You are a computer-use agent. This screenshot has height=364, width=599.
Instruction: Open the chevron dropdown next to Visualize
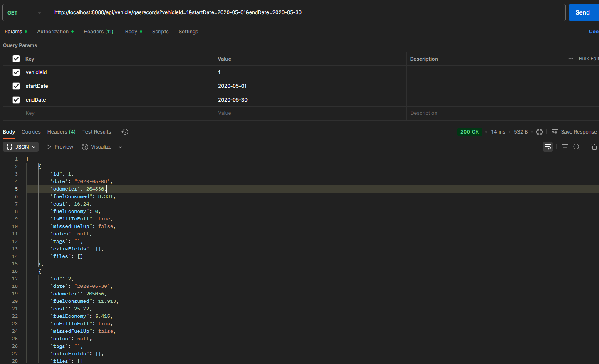[120, 147]
